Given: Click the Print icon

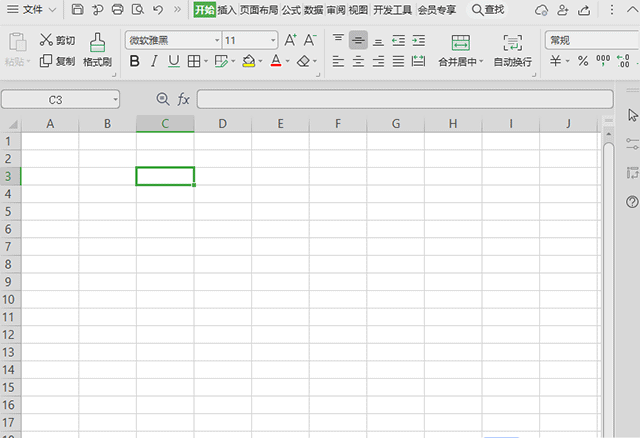Looking at the screenshot, I should click(118, 9).
